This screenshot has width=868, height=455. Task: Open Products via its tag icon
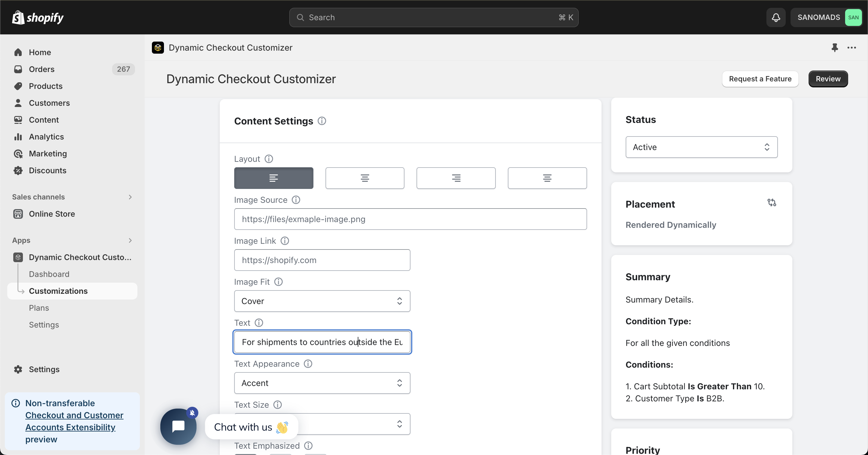[x=18, y=86]
